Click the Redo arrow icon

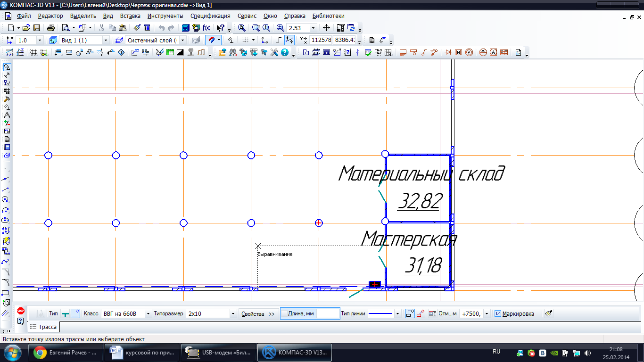click(171, 28)
